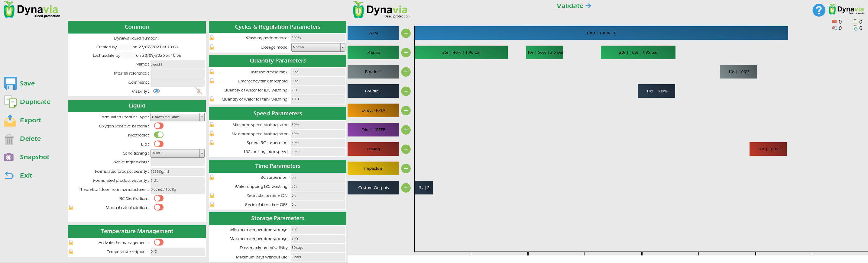This screenshot has width=868, height=263.
Task: Enable the Oxygen Sensitive bacteria toggle
Action: click(x=159, y=126)
